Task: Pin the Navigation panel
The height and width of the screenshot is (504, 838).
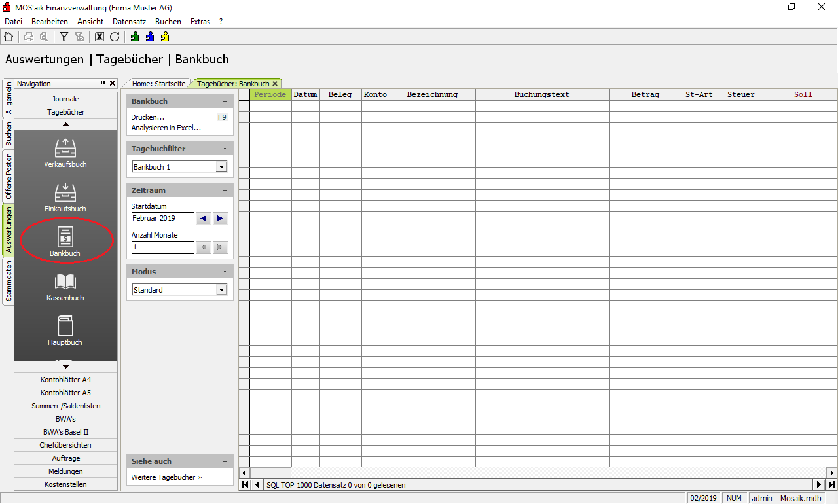Action: tap(103, 84)
